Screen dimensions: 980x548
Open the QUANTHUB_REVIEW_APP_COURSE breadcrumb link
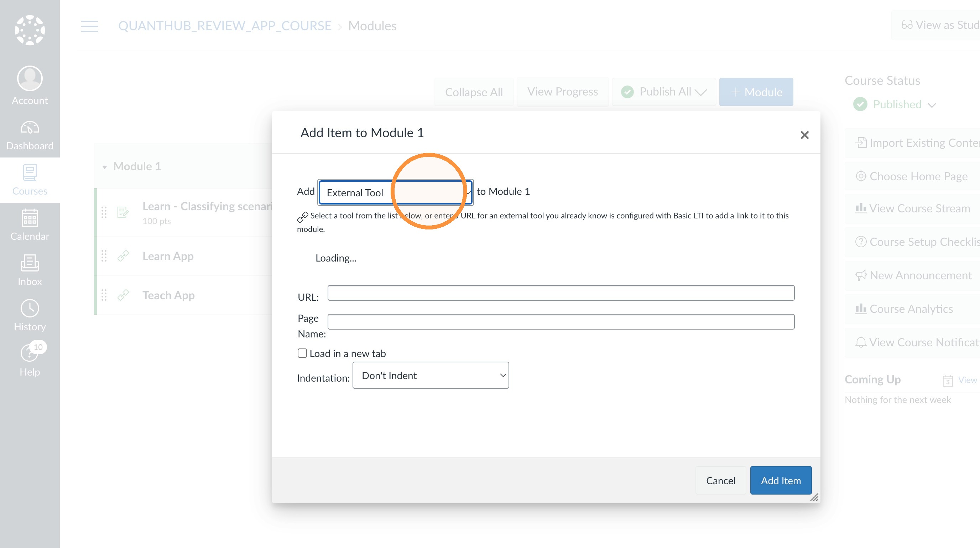(x=225, y=26)
